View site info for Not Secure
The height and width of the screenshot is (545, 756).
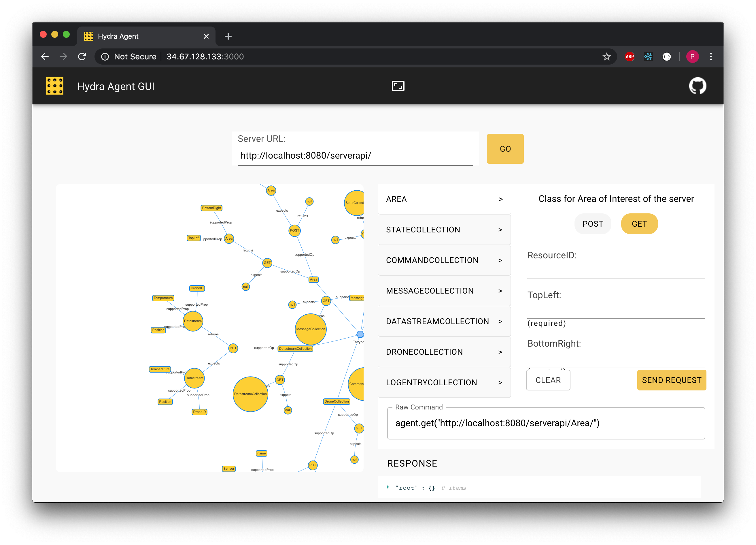point(129,57)
